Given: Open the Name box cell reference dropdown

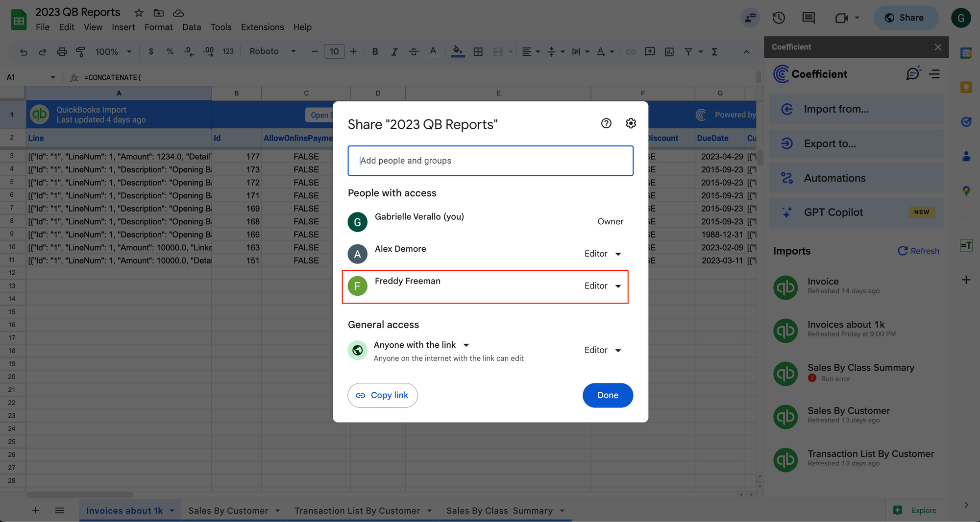Looking at the screenshot, I should click(53, 77).
